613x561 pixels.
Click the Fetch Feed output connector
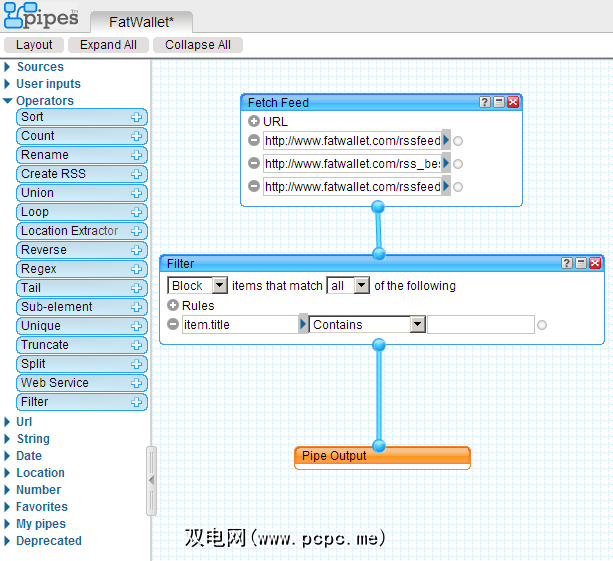click(378, 207)
